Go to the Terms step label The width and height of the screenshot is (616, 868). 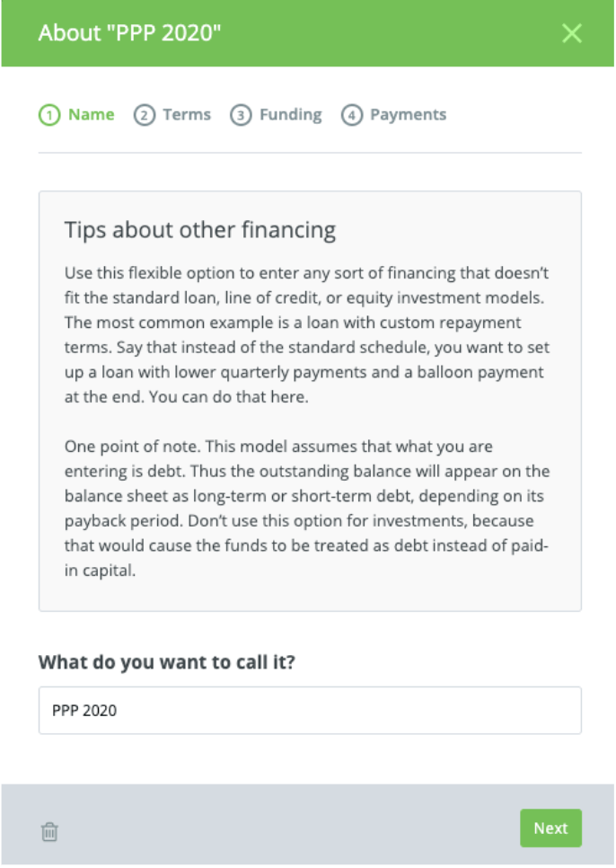[x=187, y=115]
